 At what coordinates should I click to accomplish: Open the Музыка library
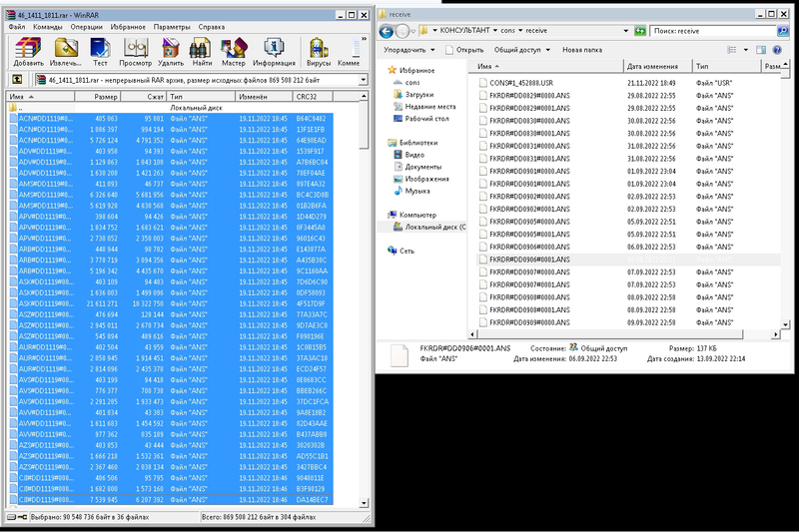point(417,191)
